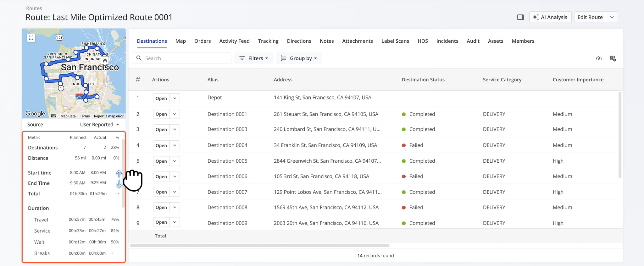
Task: Open the Label Scans tab
Action: click(x=395, y=41)
